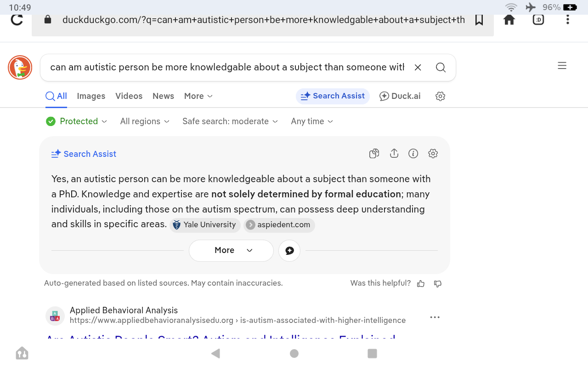
Task: Open the All regions dropdown
Action: tap(145, 121)
